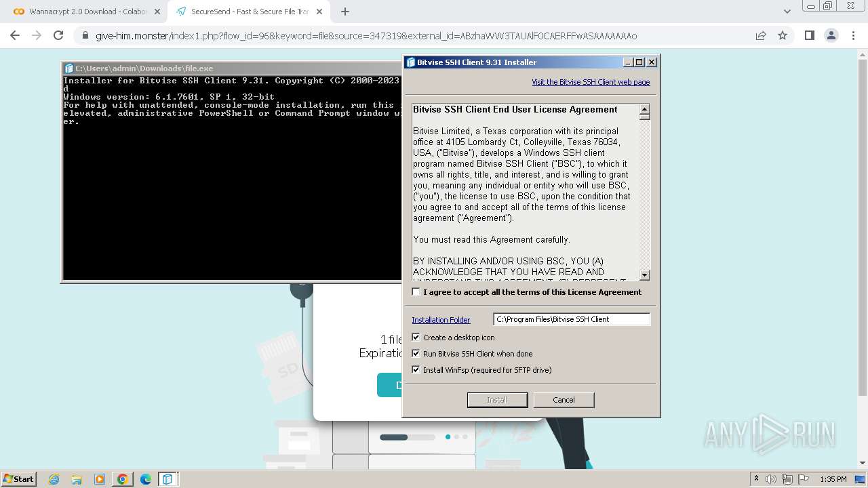Click browser page scrollbar up arrow
The image size is (868, 488).
pyautogui.click(x=863, y=54)
